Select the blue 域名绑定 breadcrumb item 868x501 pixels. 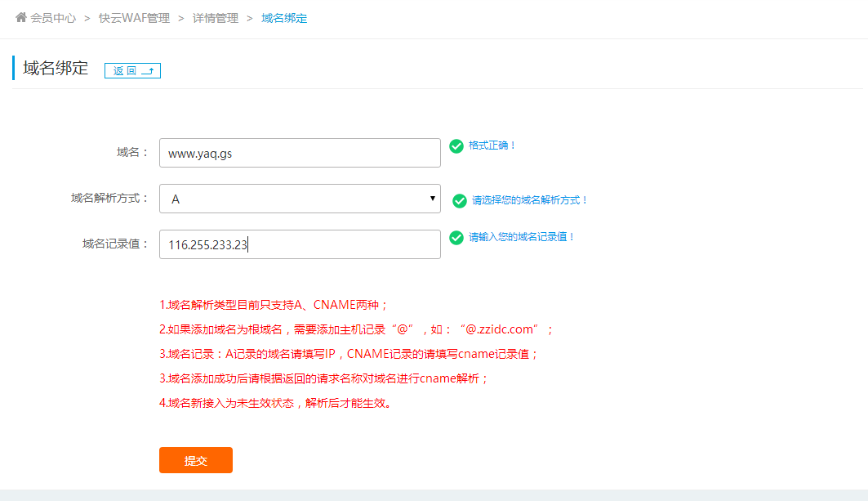pyautogui.click(x=284, y=18)
